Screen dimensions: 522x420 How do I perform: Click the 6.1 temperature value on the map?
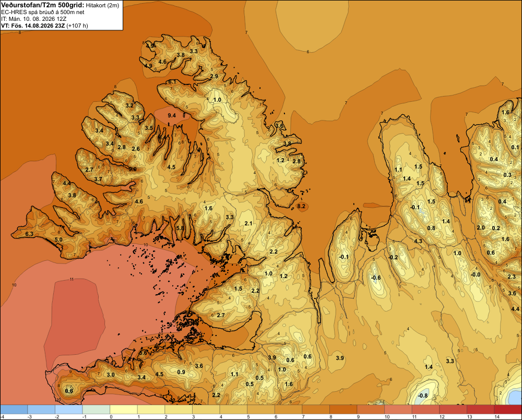click(172, 81)
